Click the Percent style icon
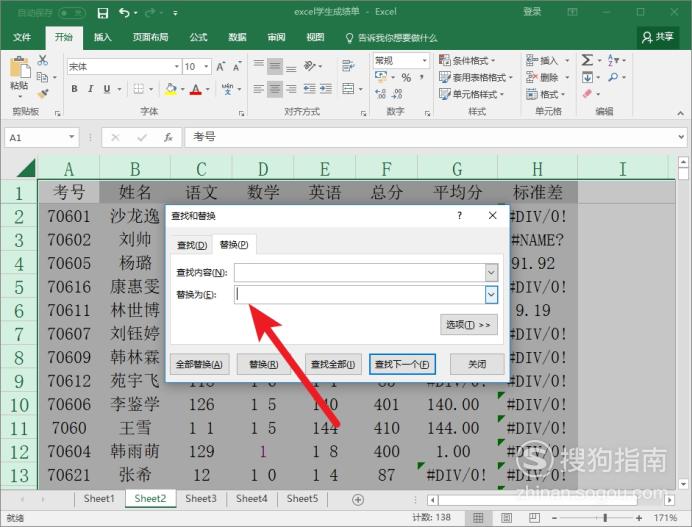 [406, 78]
